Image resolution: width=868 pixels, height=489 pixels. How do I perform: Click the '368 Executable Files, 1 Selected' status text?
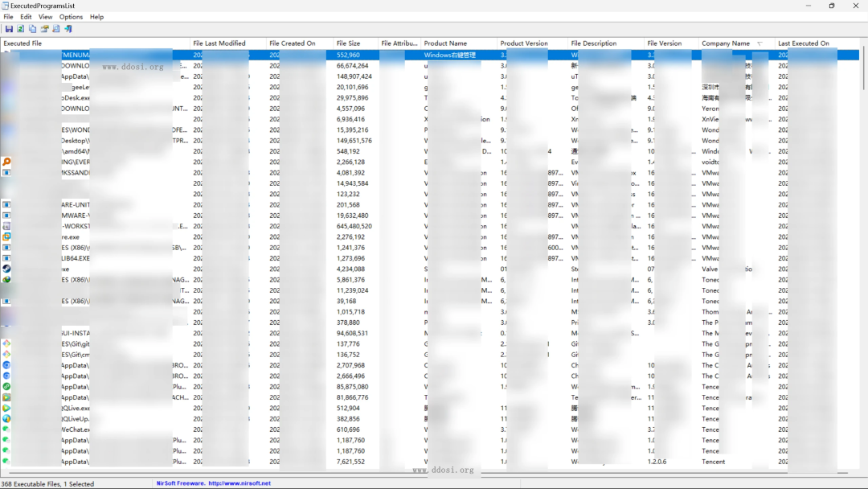47,483
